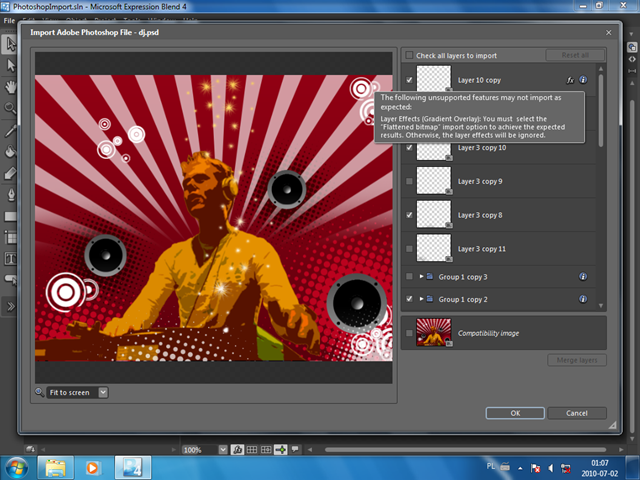The width and height of the screenshot is (640, 480).
Task: Open Windows Media Player from taskbar
Action: [x=93, y=468]
